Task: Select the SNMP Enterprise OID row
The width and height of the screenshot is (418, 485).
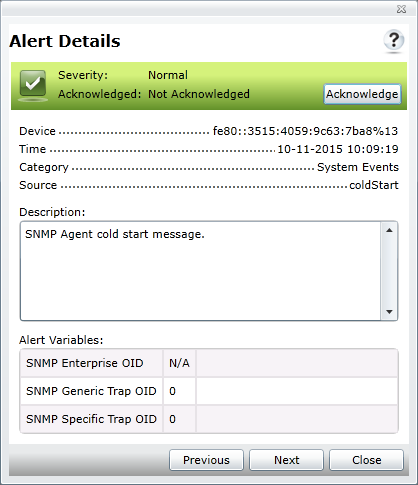Action: [209, 363]
